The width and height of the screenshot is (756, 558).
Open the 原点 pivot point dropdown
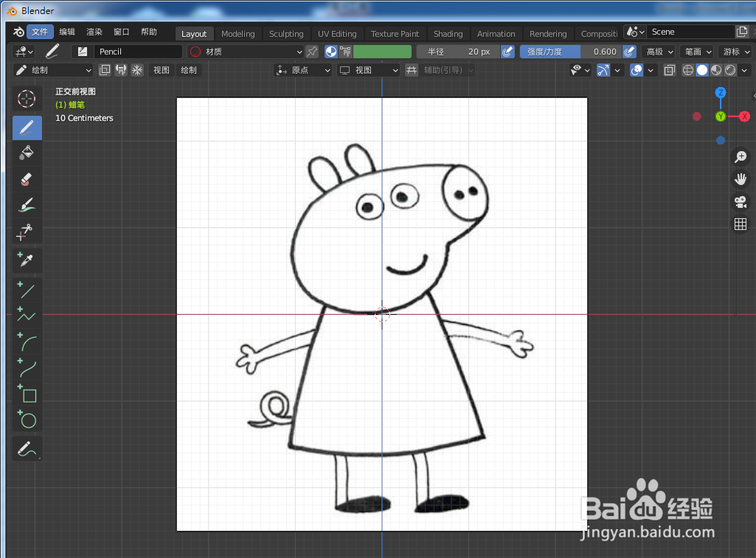302,69
